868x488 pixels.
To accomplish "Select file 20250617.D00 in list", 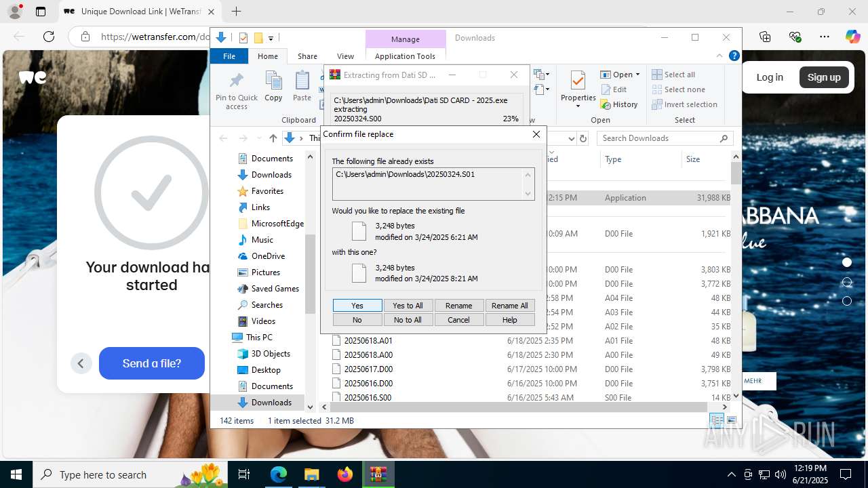I will tap(368, 369).
